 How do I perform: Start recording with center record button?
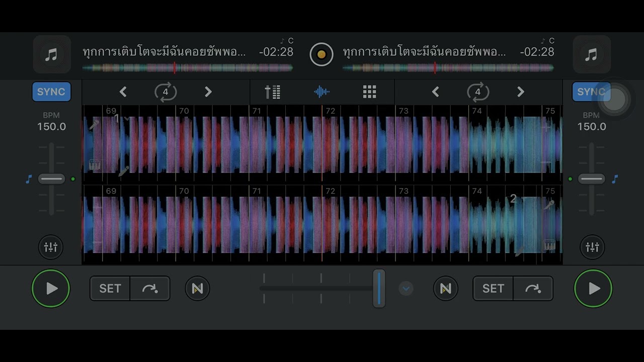(321, 54)
